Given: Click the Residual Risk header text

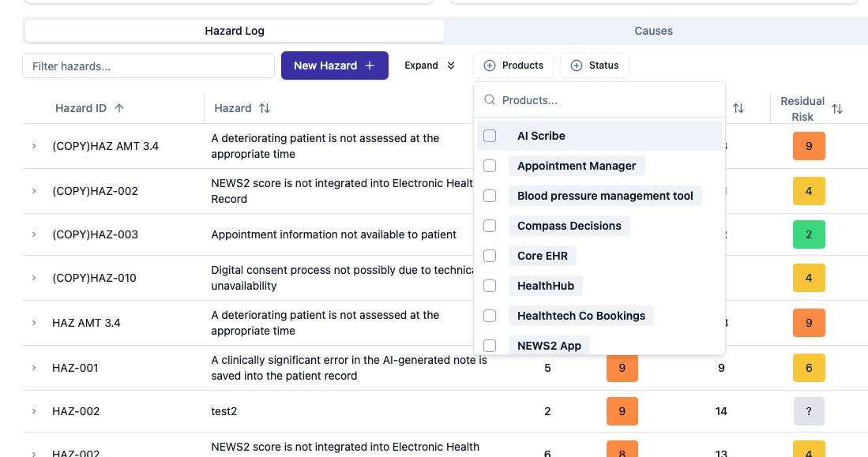Looking at the screenshot, I should point(802,109).
